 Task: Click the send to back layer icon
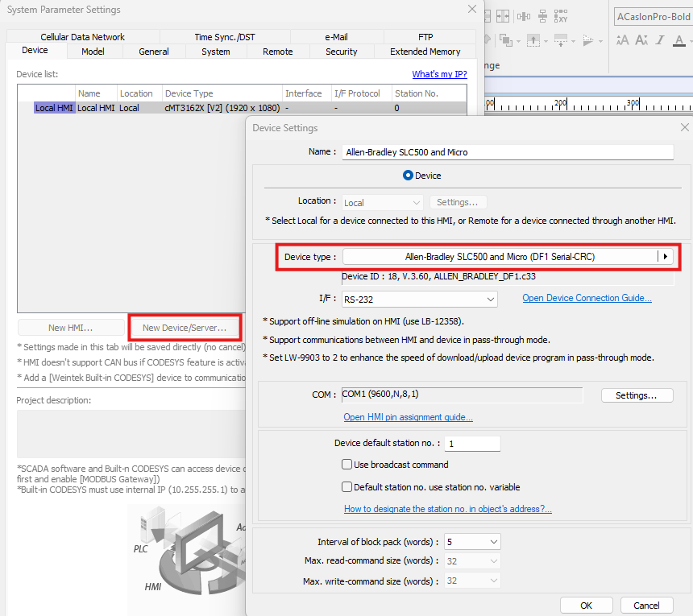tap(560, 40)
